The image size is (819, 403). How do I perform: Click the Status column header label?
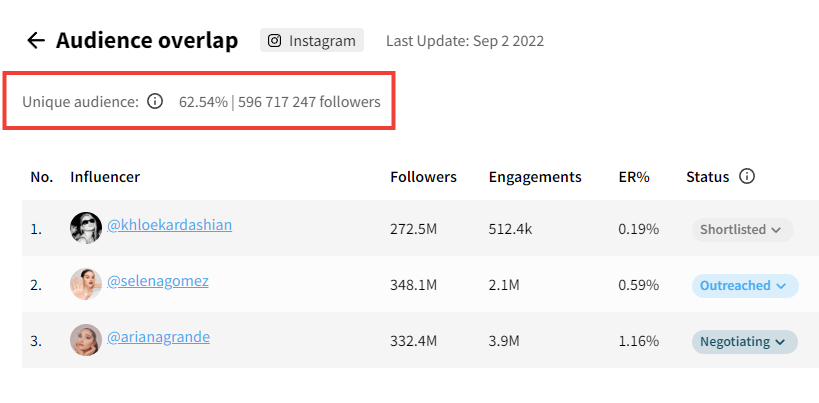point(708,177)
